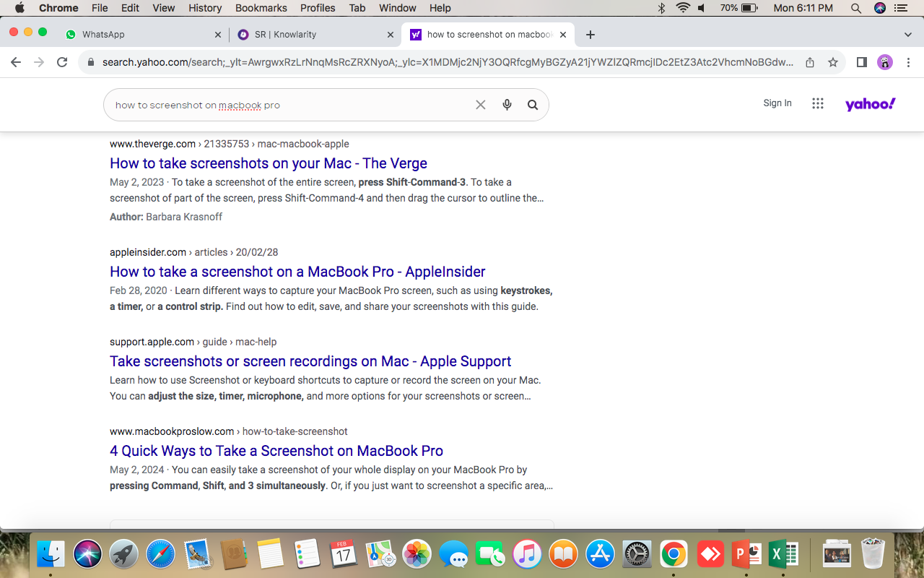Open the Chrome application menu
This screenshot has height=578, width=924.
pos(58,8)
